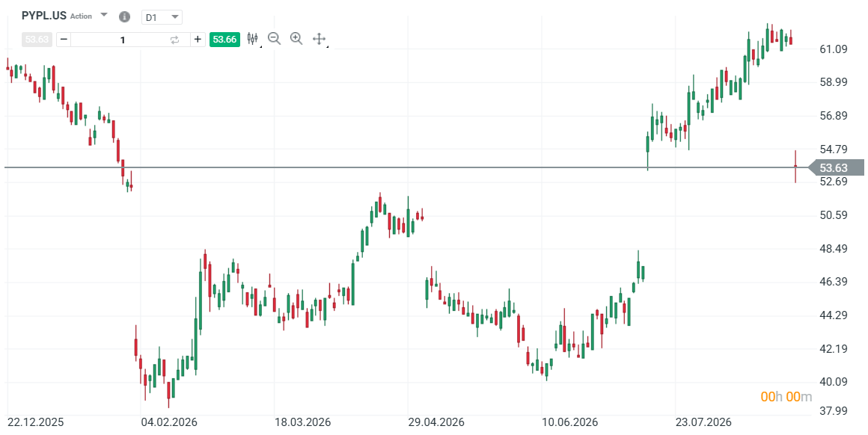Click the PYPL.US symbol name
Viewport: 868px width, 435px height.
point(43,16)
